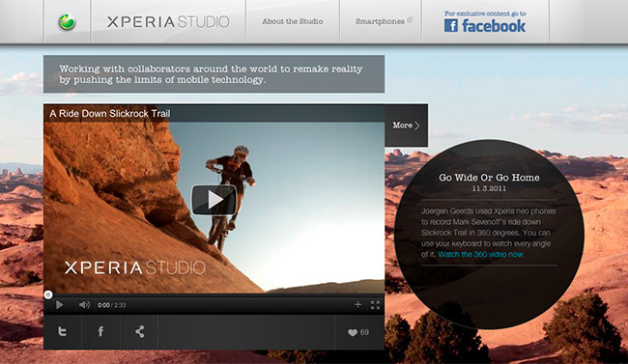
Task: Click the Working with collaborators tagline banner
Action: click(x=214, y=74)
